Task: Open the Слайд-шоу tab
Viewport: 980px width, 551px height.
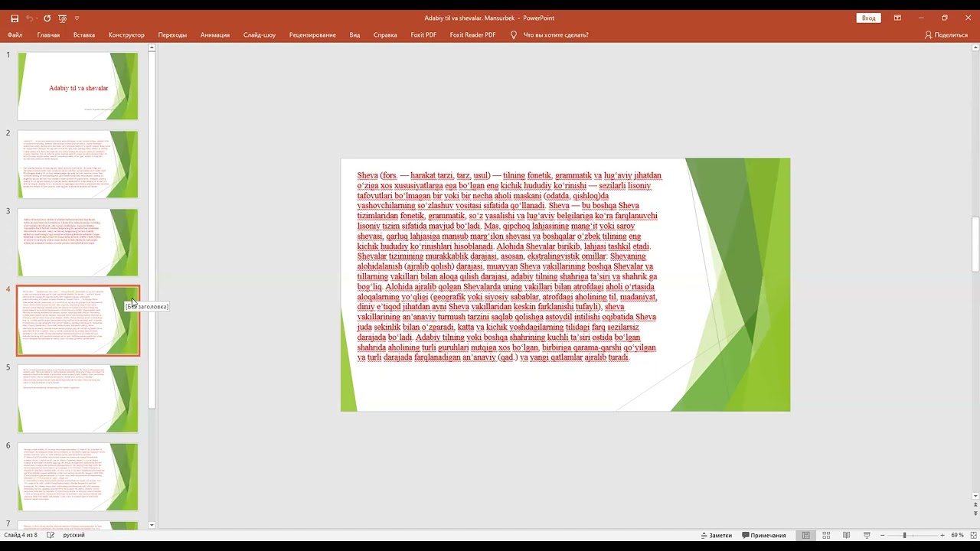Action: tap(260, 34)
